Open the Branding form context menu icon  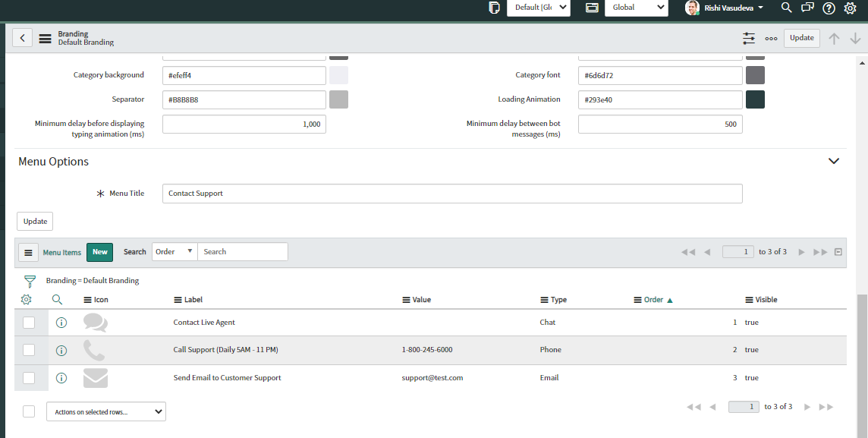click(x=46, y=38)
